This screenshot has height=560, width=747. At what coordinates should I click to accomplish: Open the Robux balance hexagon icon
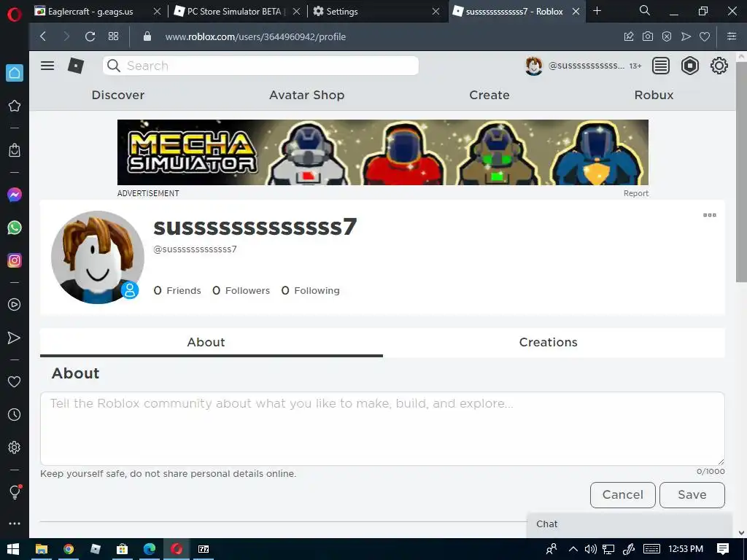tap(690, 66)
